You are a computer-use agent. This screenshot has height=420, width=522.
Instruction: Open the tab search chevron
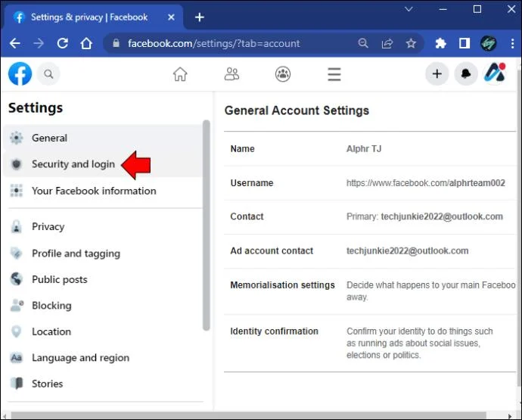[x=409, y=9]
